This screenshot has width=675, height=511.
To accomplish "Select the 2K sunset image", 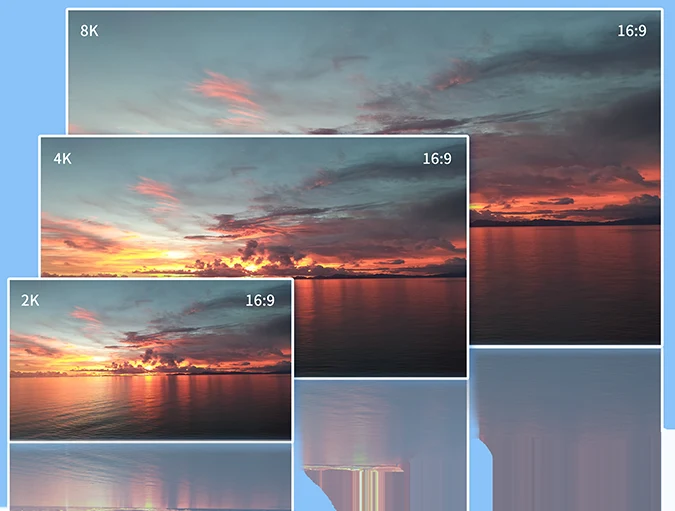I will click(x=150, y=360).
